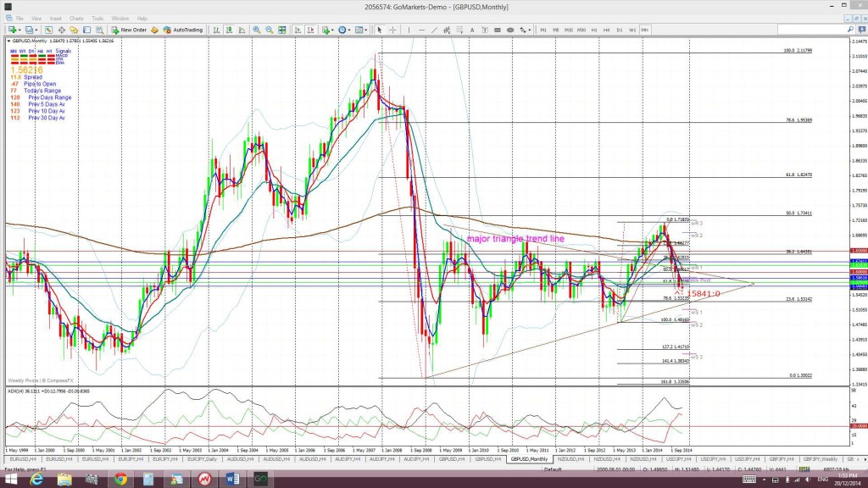Click the search magnifier icon
The height and width of the screenshot is (488, 868).
click(x=850, y=30)
